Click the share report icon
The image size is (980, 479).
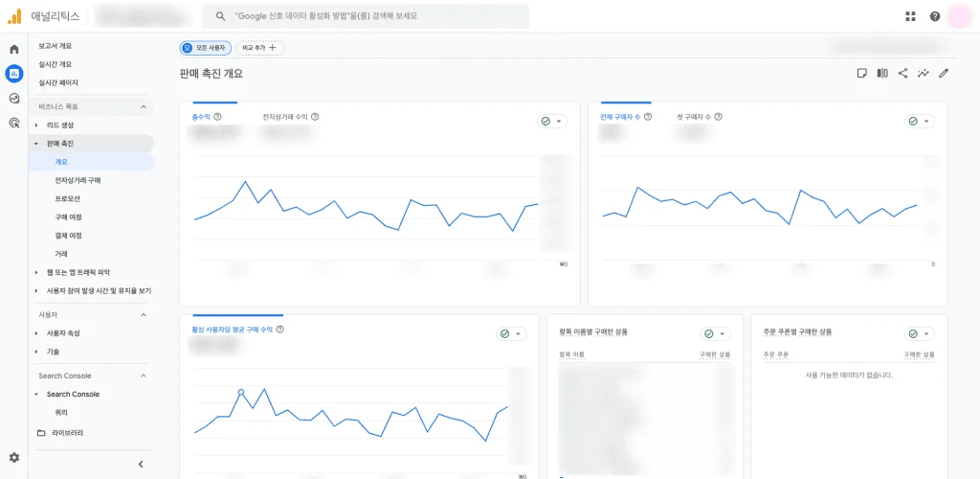pos(902,73)
